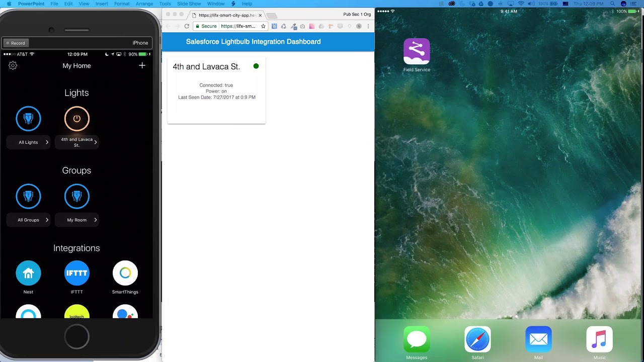Screen dimensions: 644x362
Task: Reload the browser page
Action: click(x=187, y=26)
